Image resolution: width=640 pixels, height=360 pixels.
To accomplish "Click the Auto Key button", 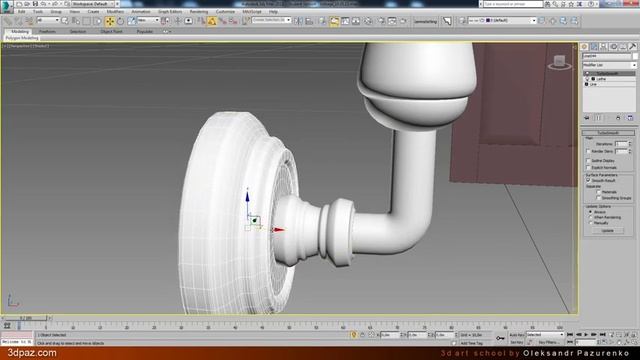I will pyautogui.click(x=516, y=335).
